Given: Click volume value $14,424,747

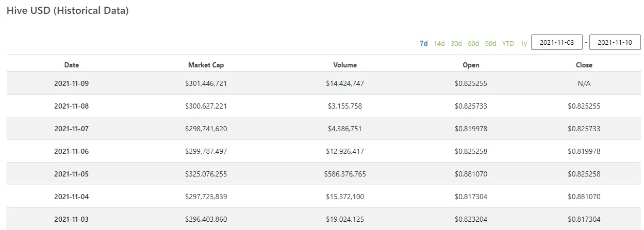Looking at the screenshot, I should click(345, 83).
